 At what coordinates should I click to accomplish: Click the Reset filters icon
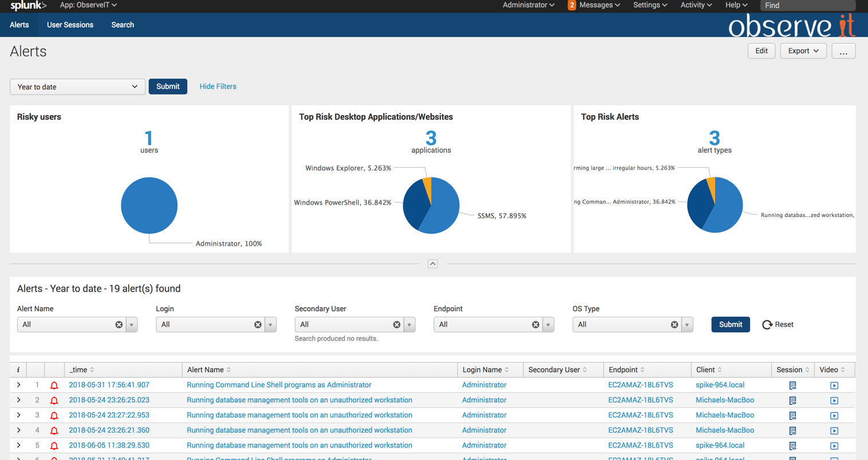[x=767, y=325]
